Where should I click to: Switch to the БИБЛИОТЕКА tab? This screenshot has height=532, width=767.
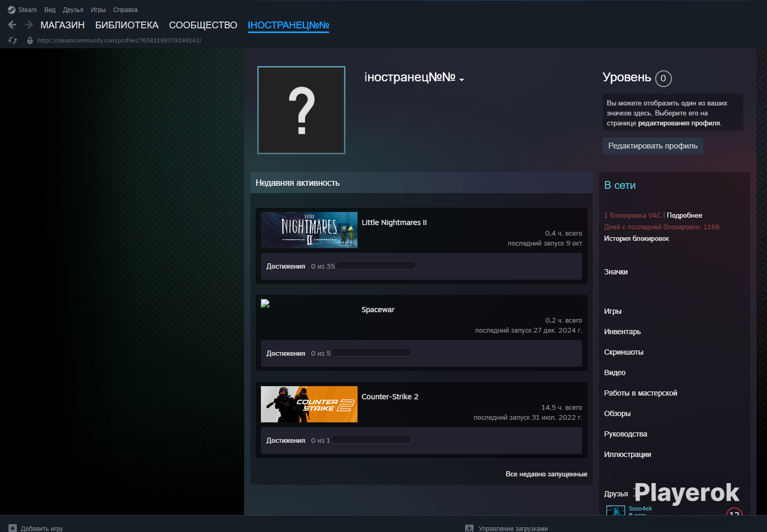pos(127,25)
